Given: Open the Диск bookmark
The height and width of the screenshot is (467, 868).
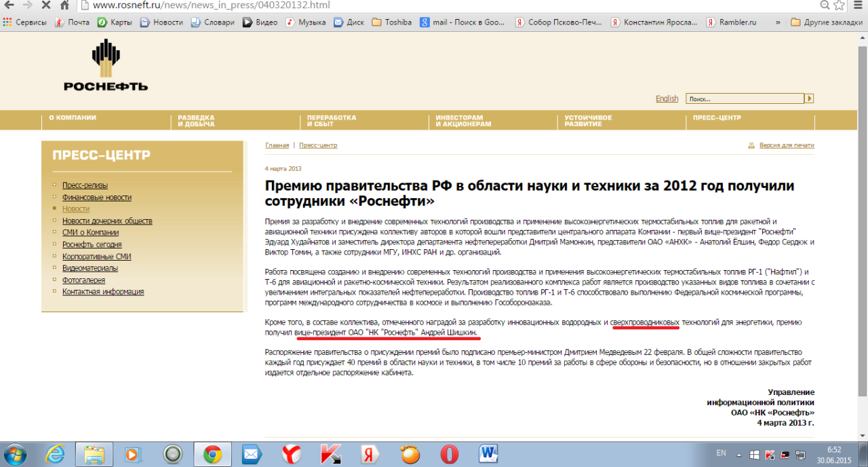Looking at the screenshot, I should (x=349, y=22).
